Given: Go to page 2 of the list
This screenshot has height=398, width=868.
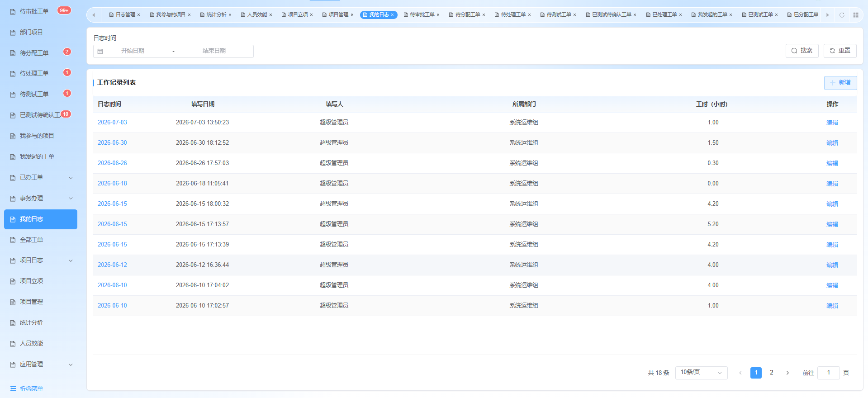Looking at the screenshot, I should tap(772, 373).
